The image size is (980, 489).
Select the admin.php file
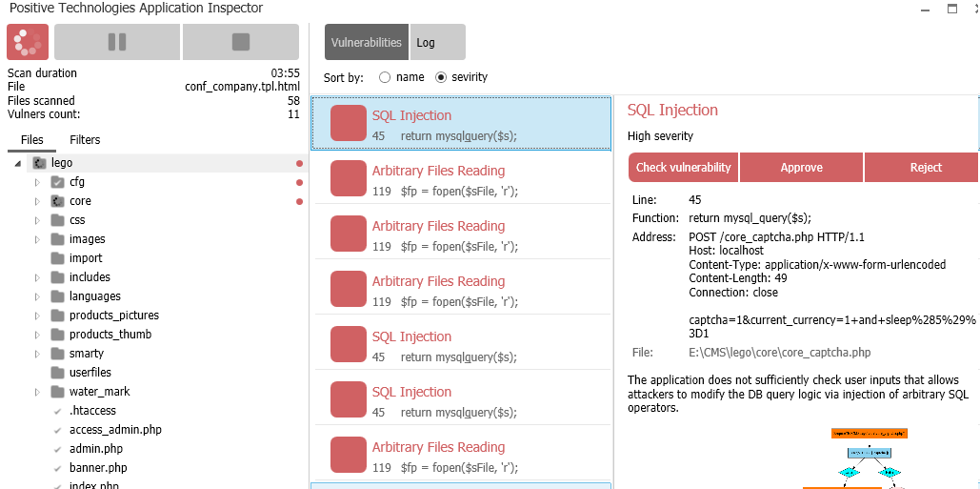[96, 449]
